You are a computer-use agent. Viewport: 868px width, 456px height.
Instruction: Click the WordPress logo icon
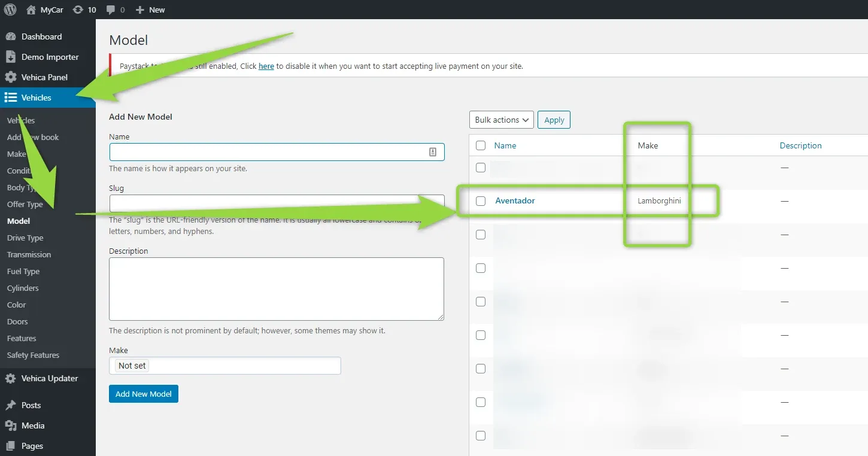(x=10, y=10)
